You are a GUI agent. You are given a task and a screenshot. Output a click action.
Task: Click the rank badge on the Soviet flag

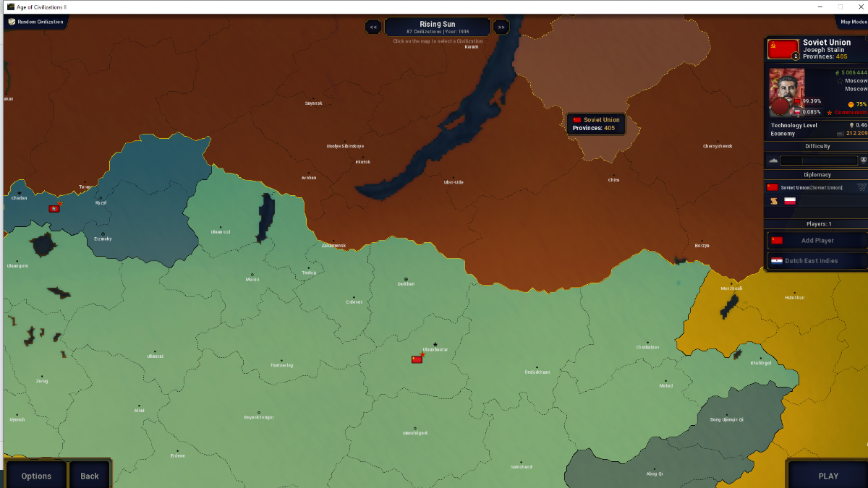coord(796,56)
